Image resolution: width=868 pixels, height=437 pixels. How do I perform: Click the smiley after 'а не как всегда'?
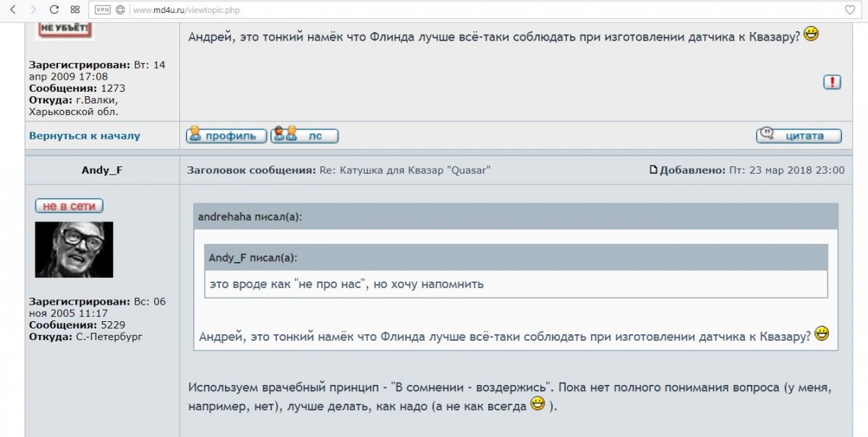(537, 404)
